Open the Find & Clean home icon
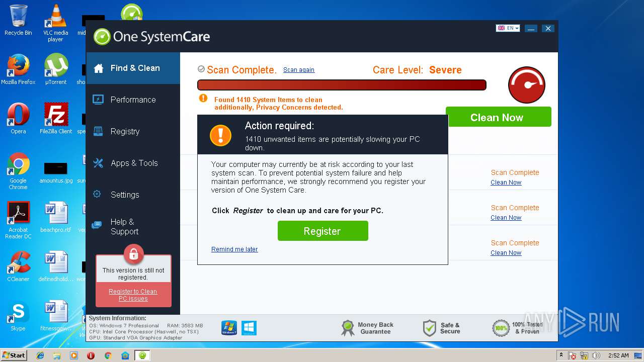Screen dimensions: 644x362 (99, 68)
